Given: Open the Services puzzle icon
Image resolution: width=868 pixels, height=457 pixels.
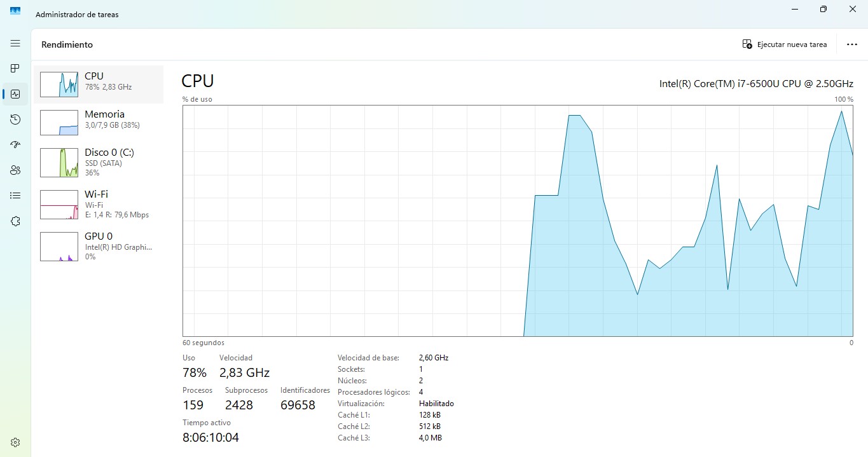Looking at the screenshot, I should tap(15, 221).
